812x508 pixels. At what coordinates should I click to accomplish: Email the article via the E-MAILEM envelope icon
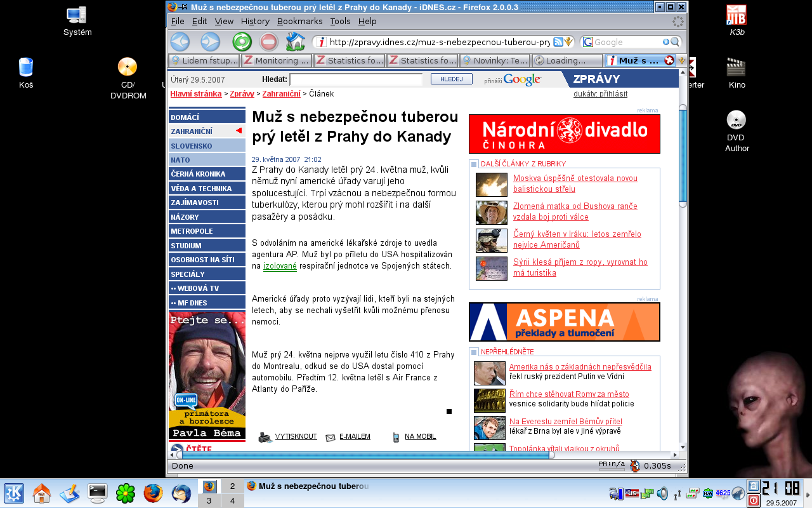[330, 436]
